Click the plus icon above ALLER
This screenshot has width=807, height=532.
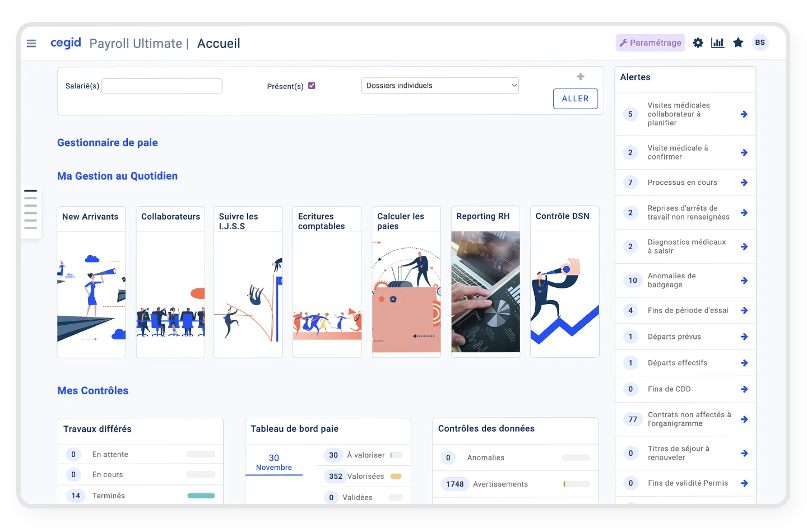pos(581,77)
